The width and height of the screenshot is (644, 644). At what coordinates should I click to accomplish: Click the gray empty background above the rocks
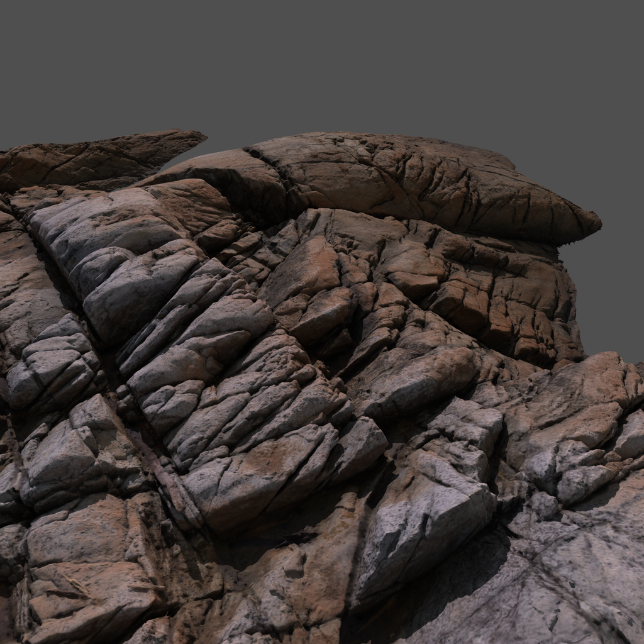(x=322, y=63)
